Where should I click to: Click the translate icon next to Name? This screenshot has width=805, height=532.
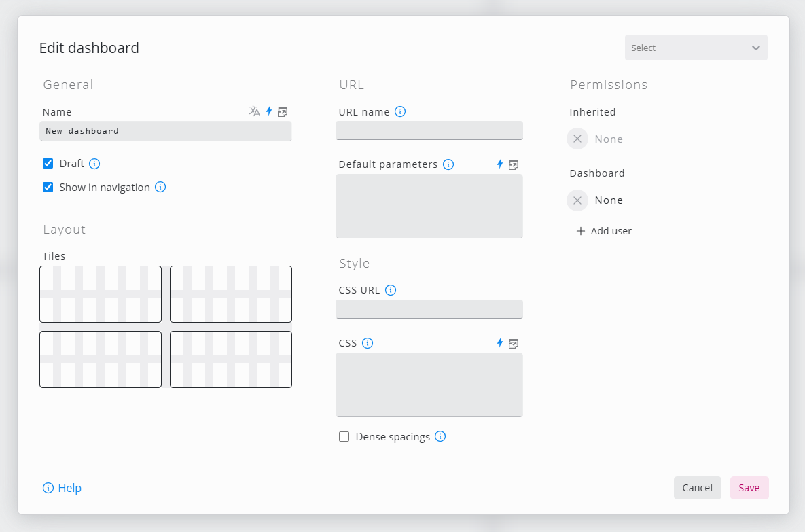point(255,111)
